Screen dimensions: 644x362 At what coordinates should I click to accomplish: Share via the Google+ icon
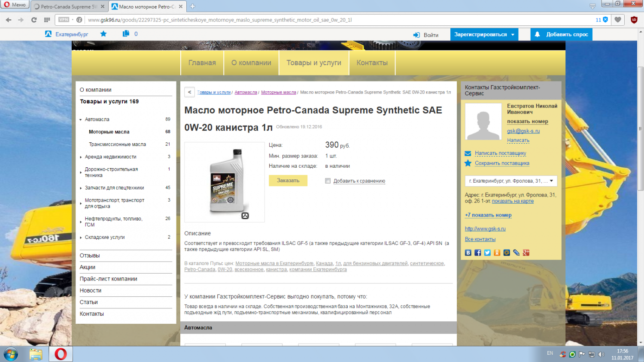(526, 253)
